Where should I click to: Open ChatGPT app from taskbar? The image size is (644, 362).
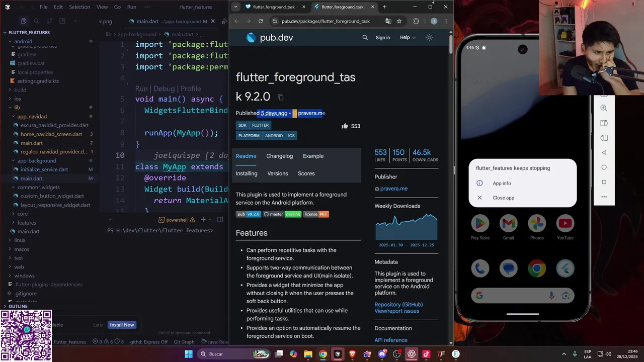pos(412,354)
